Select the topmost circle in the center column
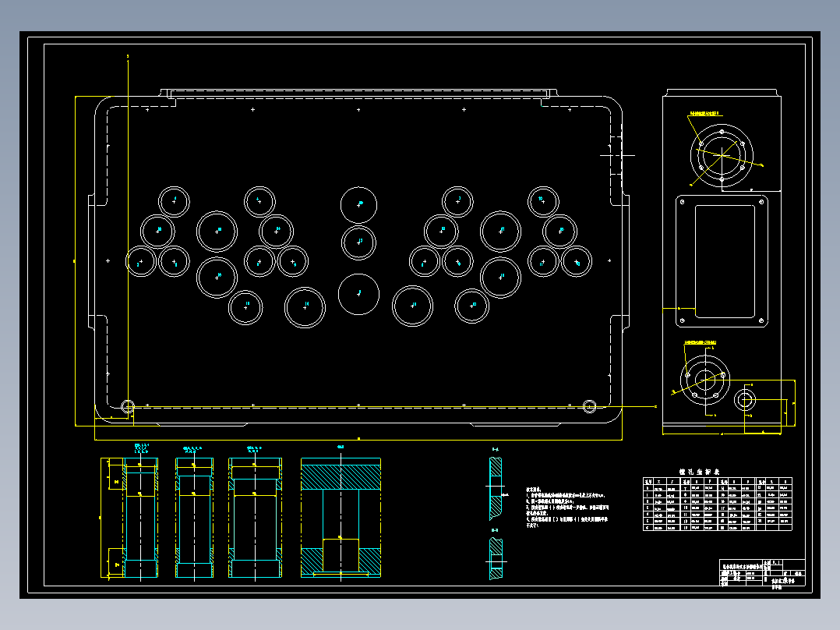Screen dimensions: 840x630 tap(359, 205)
